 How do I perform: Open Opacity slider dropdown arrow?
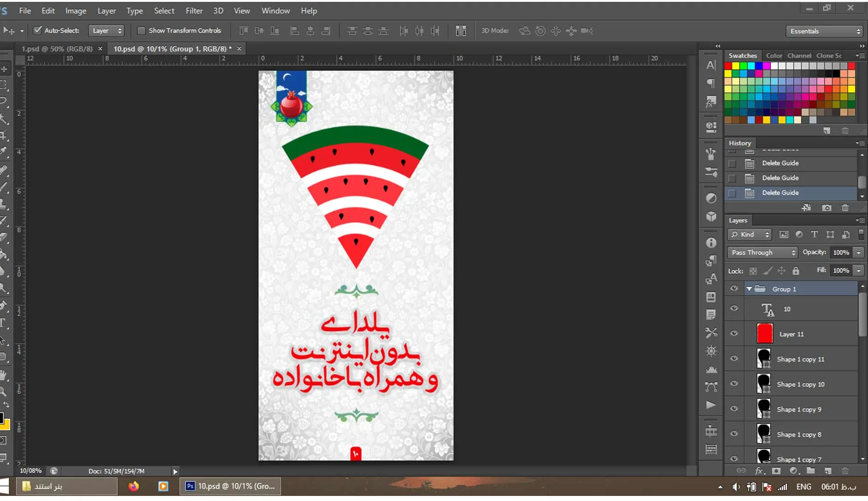click(x=858, y=253)
